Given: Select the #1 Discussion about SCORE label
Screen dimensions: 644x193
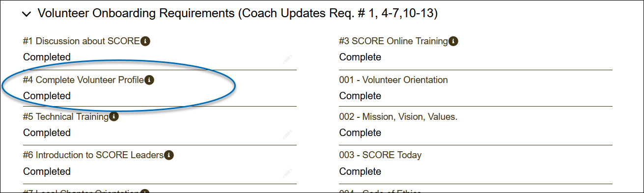Looking at the screenshot, I should 82,41.
